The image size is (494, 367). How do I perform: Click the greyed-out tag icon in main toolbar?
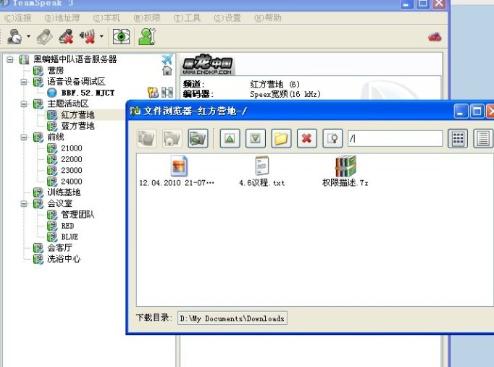click(44, 37)
